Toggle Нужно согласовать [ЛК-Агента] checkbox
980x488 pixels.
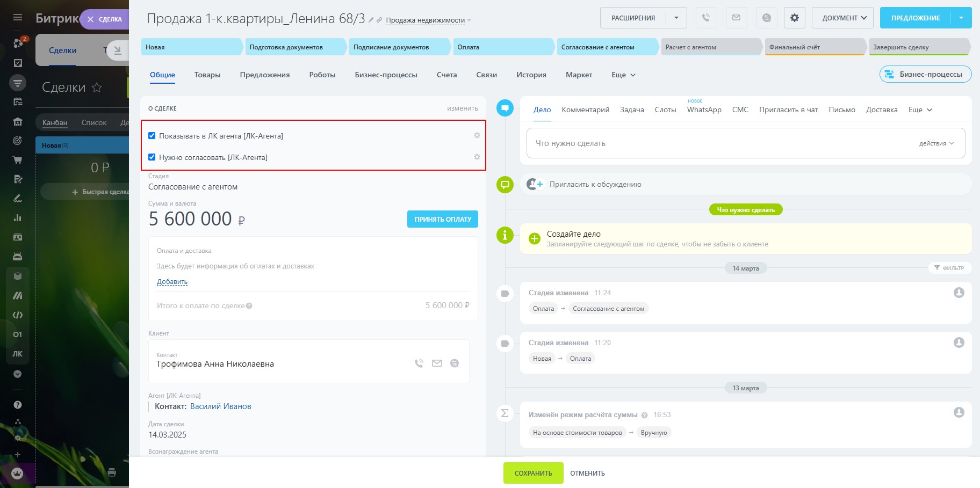(152, 157)
